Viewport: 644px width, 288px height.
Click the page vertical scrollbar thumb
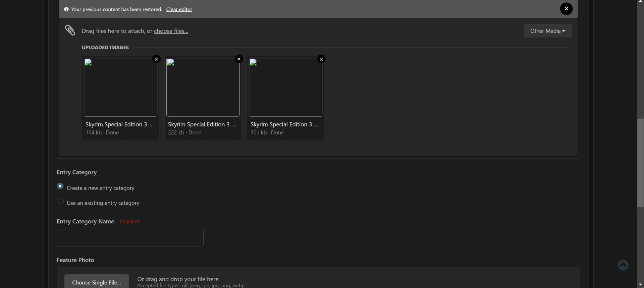(x=640, y=163)
